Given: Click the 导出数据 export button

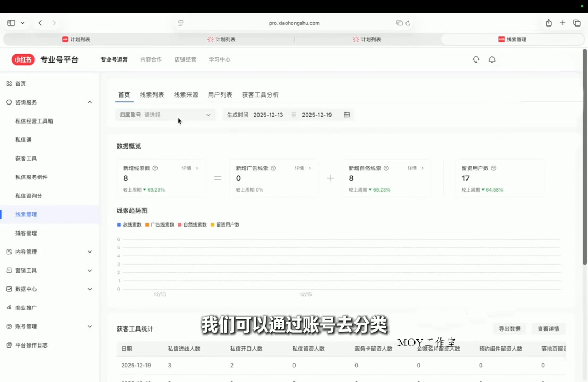Looking at the screenshot, I should [x=509, y=328].
